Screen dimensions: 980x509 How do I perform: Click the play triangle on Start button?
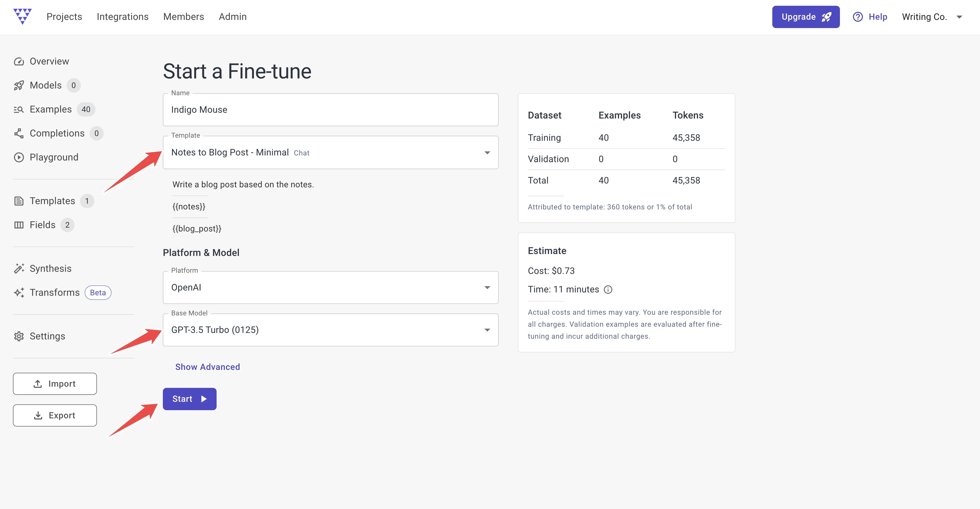click(204, 399)
